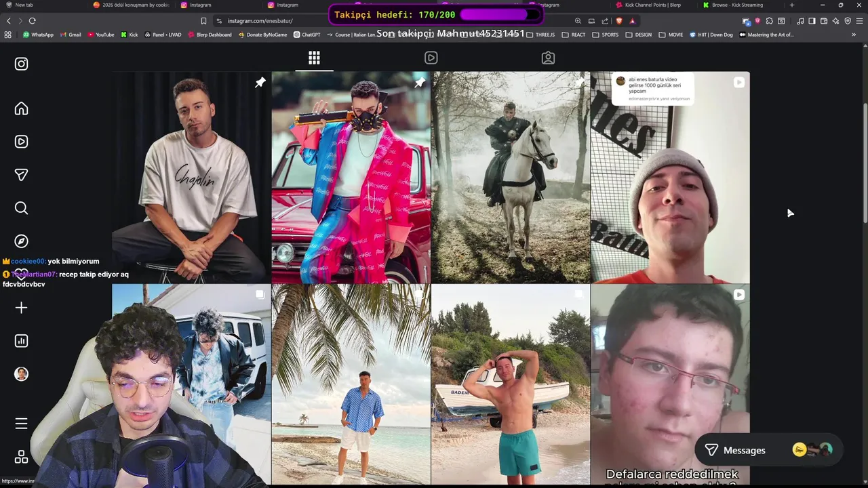The image size is (868, 488).
Task: Open the Messages floating button
Action: point(769,450)
